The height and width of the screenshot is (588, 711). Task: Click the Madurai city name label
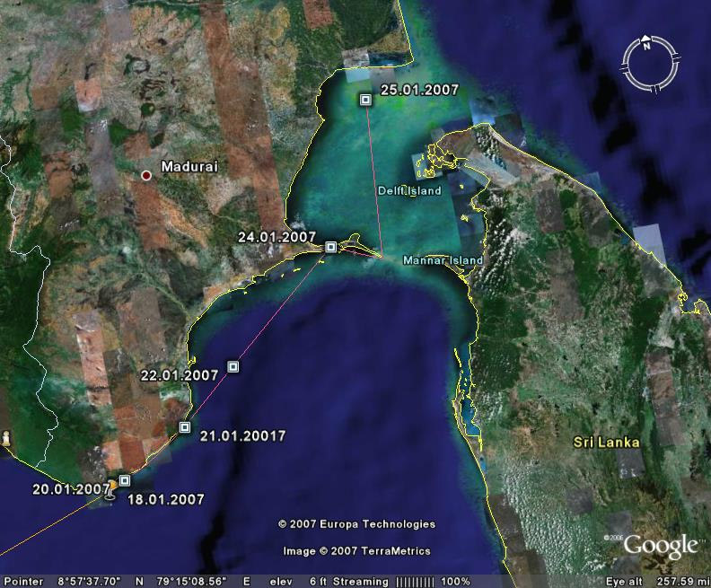189,167
